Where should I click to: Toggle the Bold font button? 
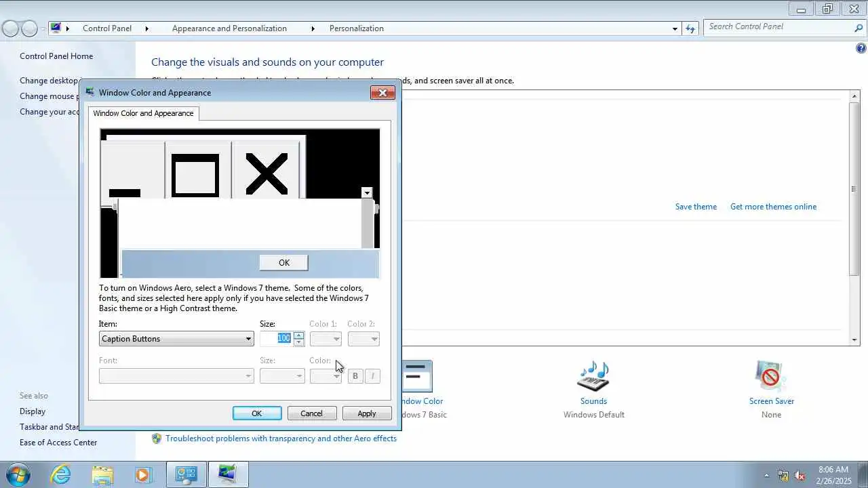coord(355,375)
